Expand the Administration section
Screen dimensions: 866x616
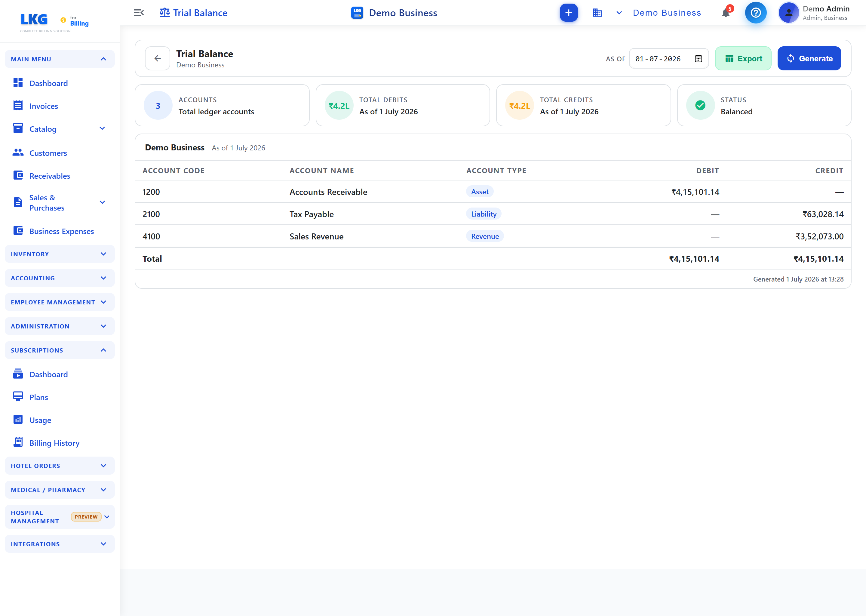coord(60,326)
